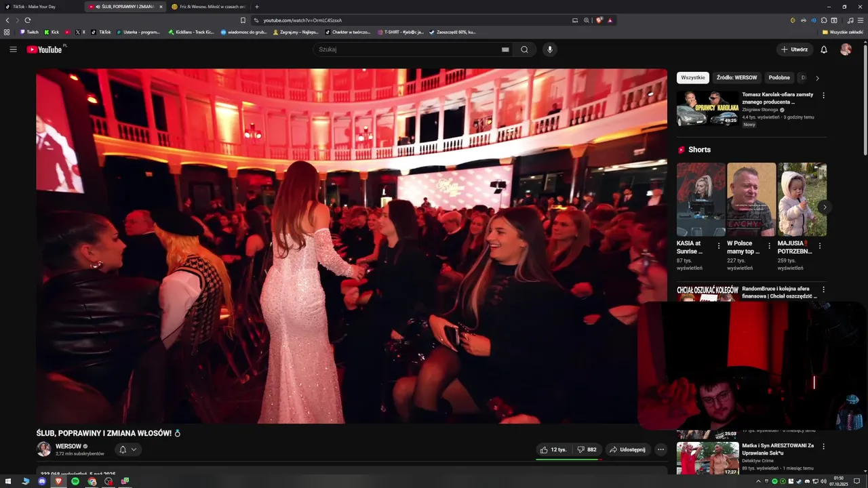Open options for KASIA at Sunrise short
The image size is (868, 488).
[x=719, y=246]
